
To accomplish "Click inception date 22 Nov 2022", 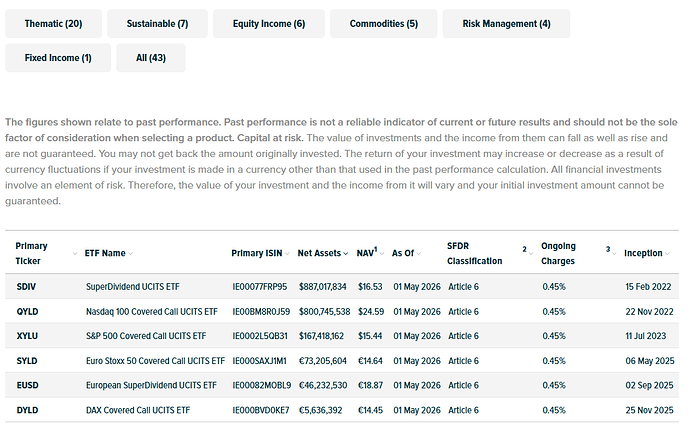I will pos(649,312).
